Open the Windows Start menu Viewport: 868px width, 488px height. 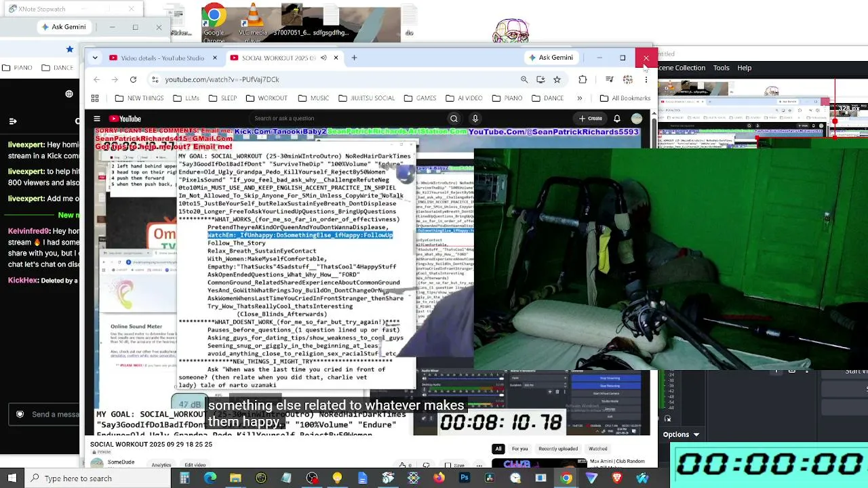tap(12, 478)
